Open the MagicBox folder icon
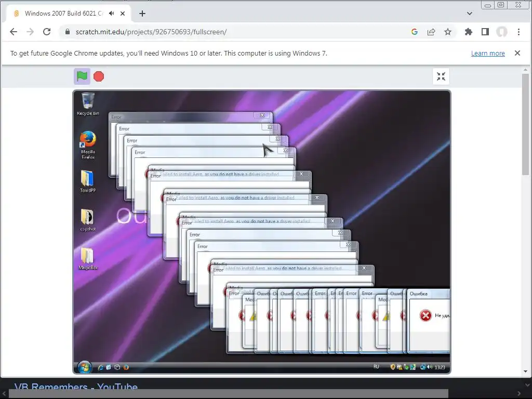The width and height of the screenshot is (532, 399). point(88,259)
